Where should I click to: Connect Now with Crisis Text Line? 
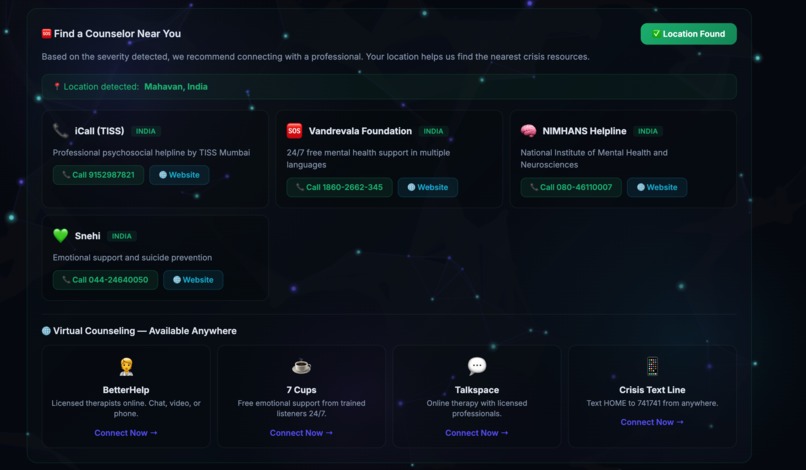652,422
